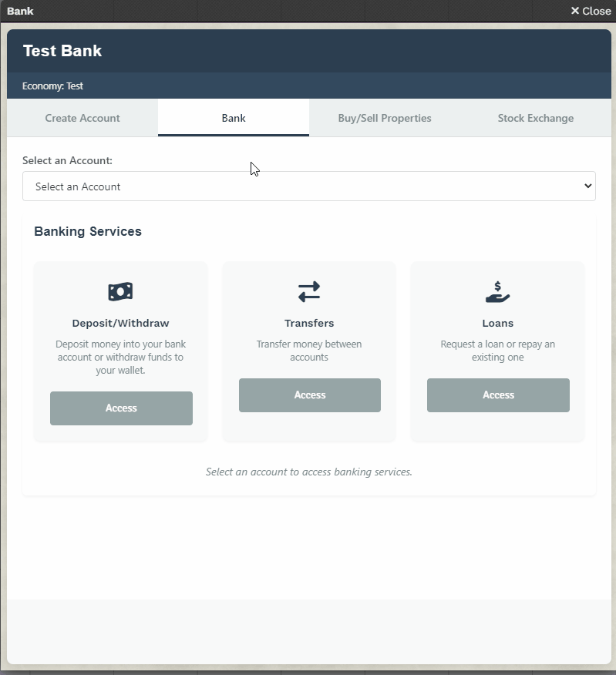Access the Loans service
Image resolution: width=616 pixels, height=675 pixels.
pyautogui.click(x=498, y=395)
